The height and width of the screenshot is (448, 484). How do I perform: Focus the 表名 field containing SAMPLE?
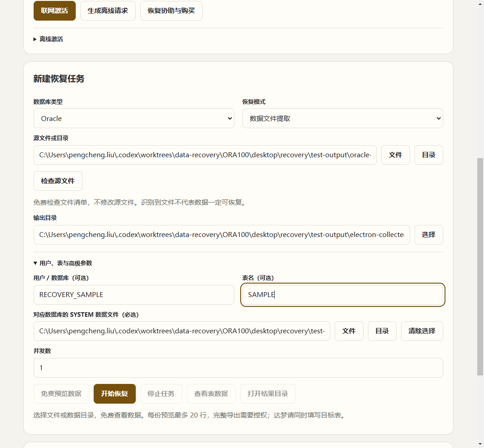coord(343,295)
